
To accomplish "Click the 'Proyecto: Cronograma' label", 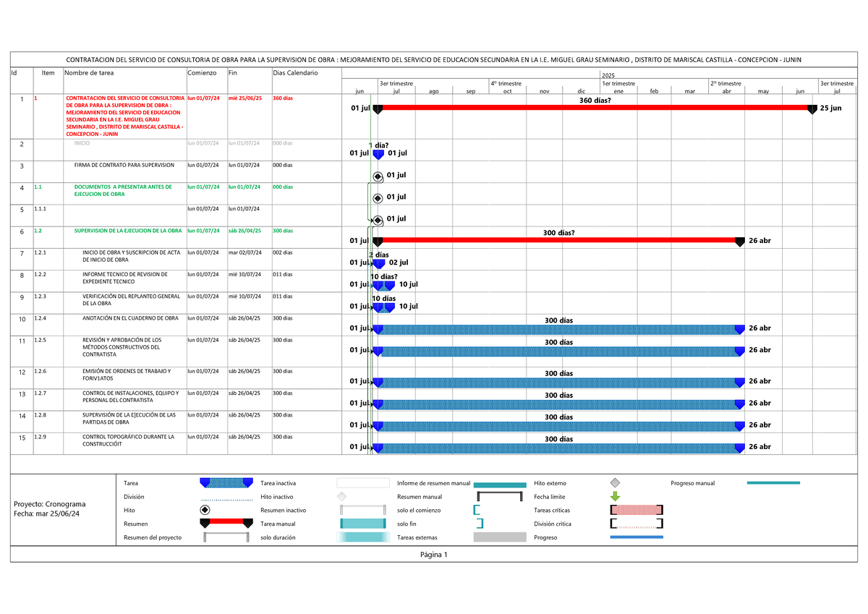I will [49, 504].
